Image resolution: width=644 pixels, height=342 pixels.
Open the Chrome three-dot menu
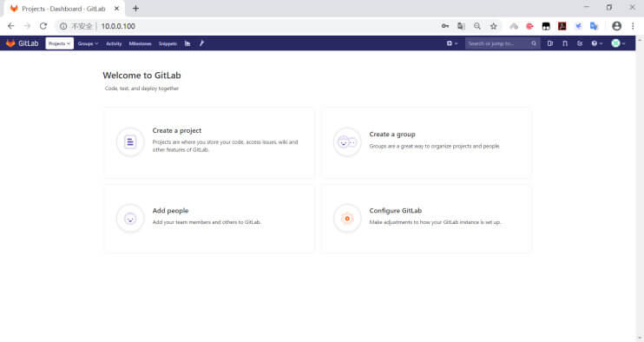point(633,26)
